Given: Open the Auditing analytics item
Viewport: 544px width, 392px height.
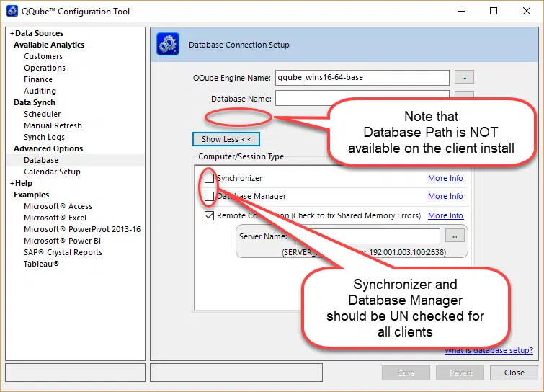Looking at the screenshot, I should (x=40, y=91).
